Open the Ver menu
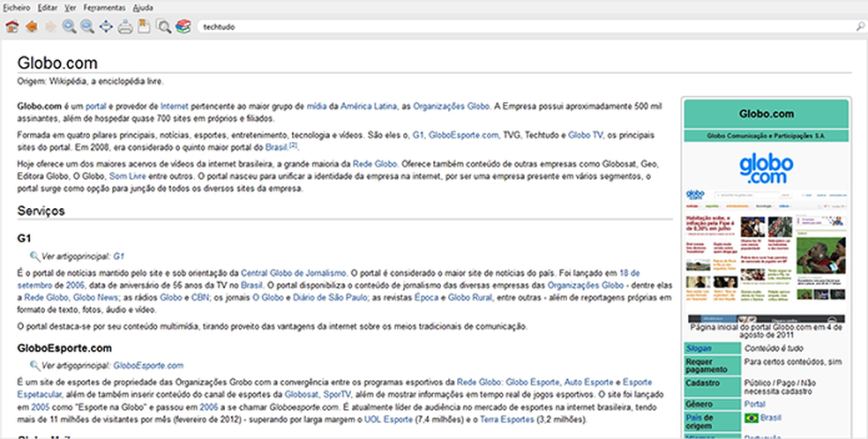868x439 pixels. pyautogui.click(x=71, y=8)
